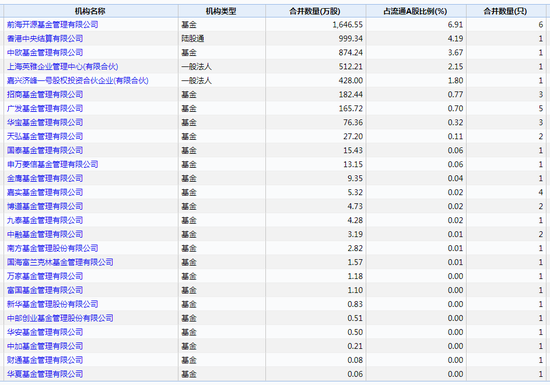Open 中邮创业基金管理股份有限公司 link
The image size is (550, 385).
click(x=60, y=318)
